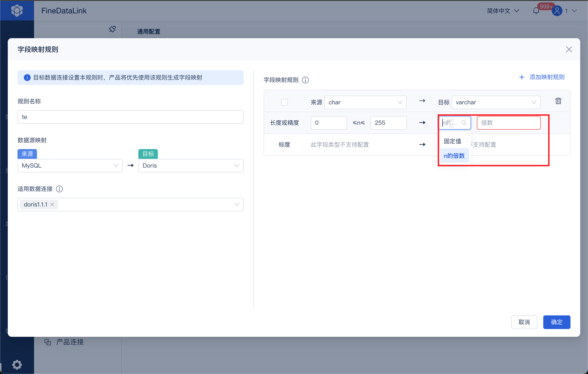Image resolution: width=588 pixels, height=374 pixels.
Task: Select 固定值 from the dropdown list
Action: (453, 141)
